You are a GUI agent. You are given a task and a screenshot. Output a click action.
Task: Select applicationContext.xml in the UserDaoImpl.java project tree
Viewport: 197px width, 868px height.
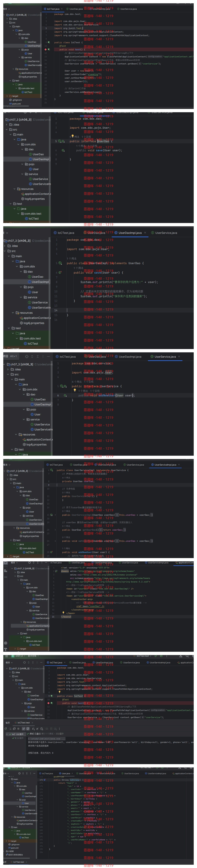(x=35, y=318)
